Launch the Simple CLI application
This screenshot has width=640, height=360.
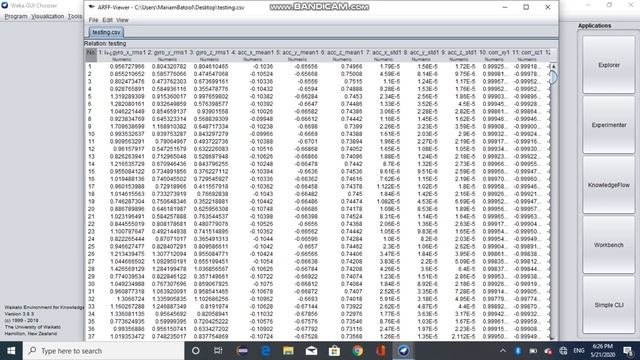click(609, 305)
